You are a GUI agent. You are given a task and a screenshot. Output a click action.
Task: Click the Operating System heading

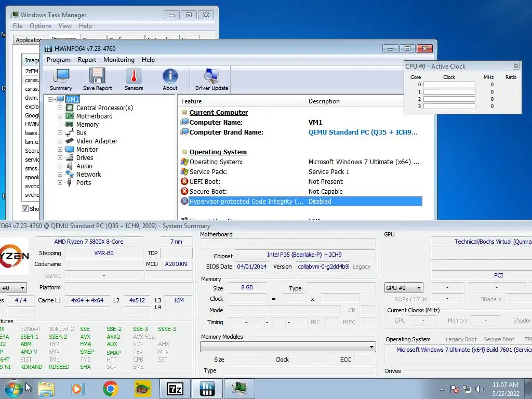click(x=218, y=152)
